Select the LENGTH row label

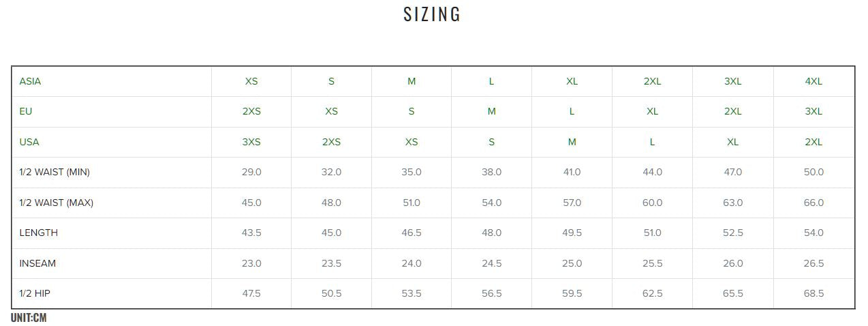click(x=39, y=233)
